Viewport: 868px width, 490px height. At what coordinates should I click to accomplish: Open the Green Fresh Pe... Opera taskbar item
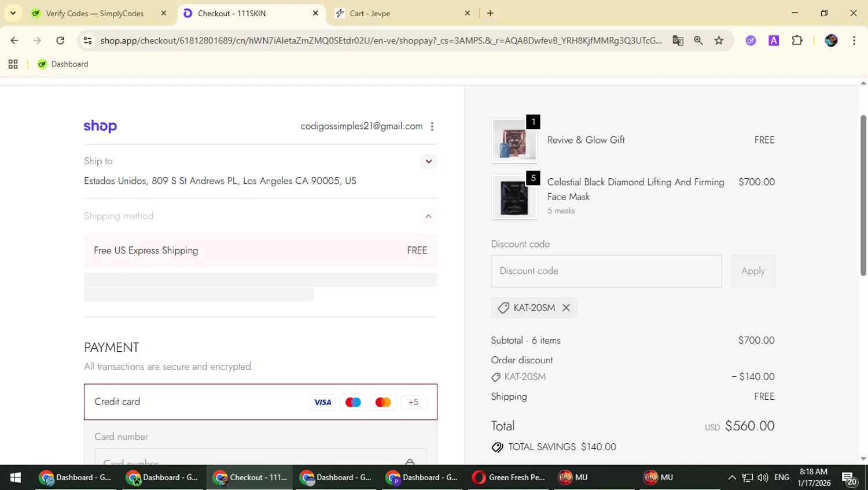point(509,477)
